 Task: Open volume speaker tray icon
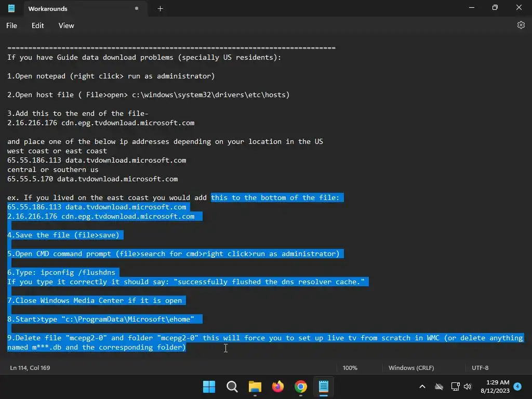pyautogui.click(x=468, y=387)
